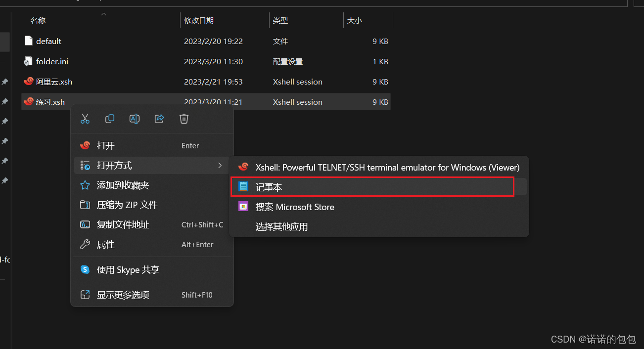
Task: Click the 1 KB size value
Action: (380, 61)
